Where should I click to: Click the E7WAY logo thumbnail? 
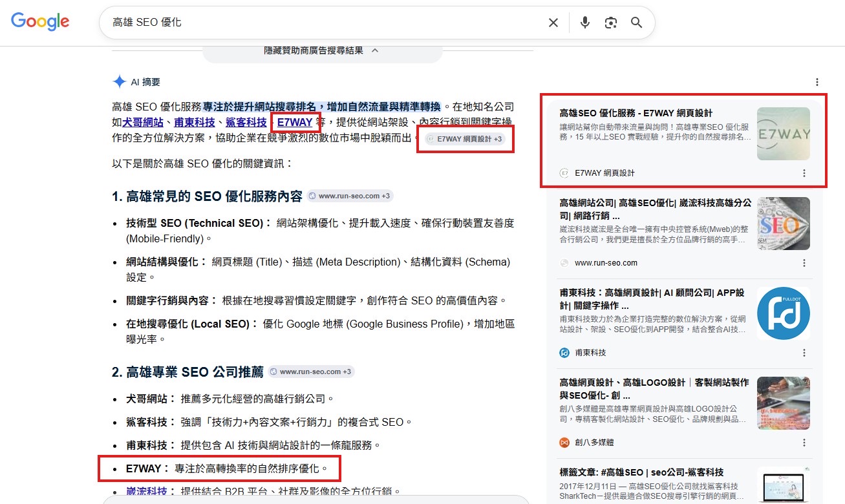(x=784, y=134)
